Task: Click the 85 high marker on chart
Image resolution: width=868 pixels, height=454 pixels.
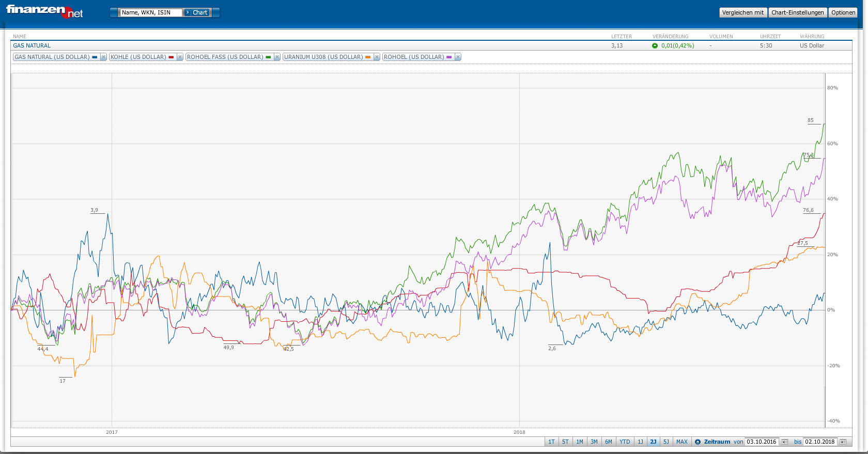Action: click(x=811, y=120)
